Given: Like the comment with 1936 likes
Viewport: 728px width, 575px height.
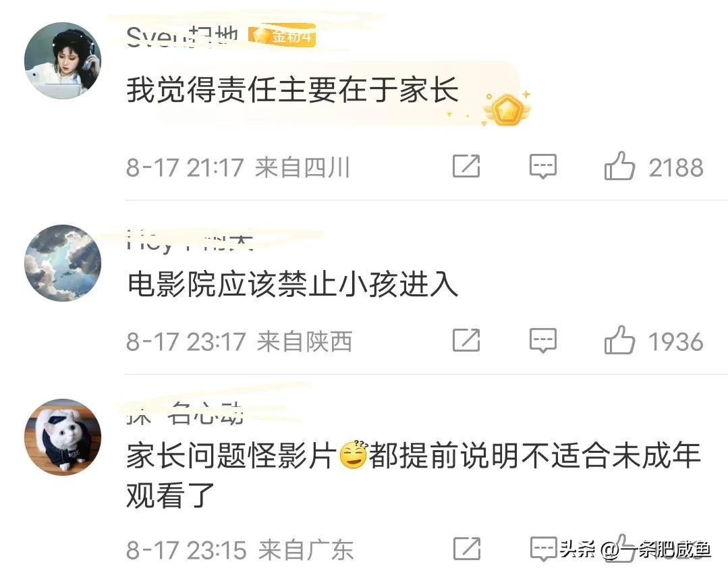Looking at the screenshot, I should coord(619,339).
